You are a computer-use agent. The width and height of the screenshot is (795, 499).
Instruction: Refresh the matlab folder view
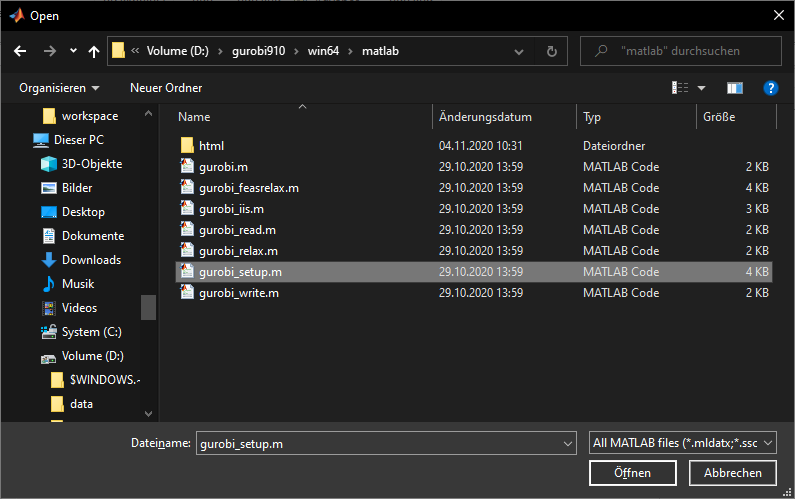tap(552, 51)
